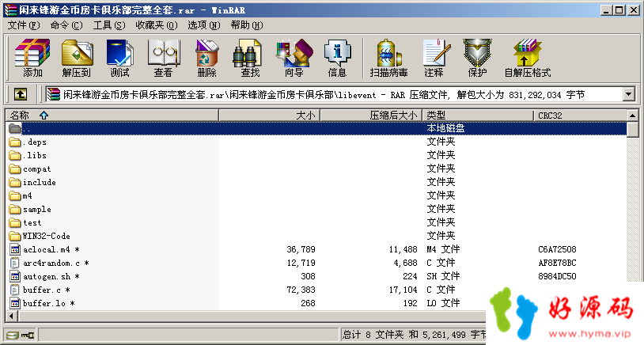This screenshot has width=644, height=345.
Task: Click the archive path address field
Action: (335, 95)
